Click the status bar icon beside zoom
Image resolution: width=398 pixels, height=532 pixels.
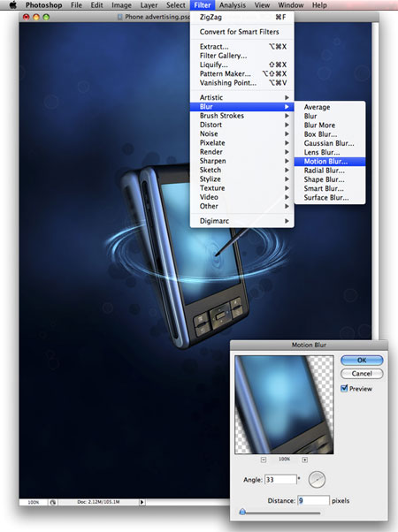click(x=53, y=502)
